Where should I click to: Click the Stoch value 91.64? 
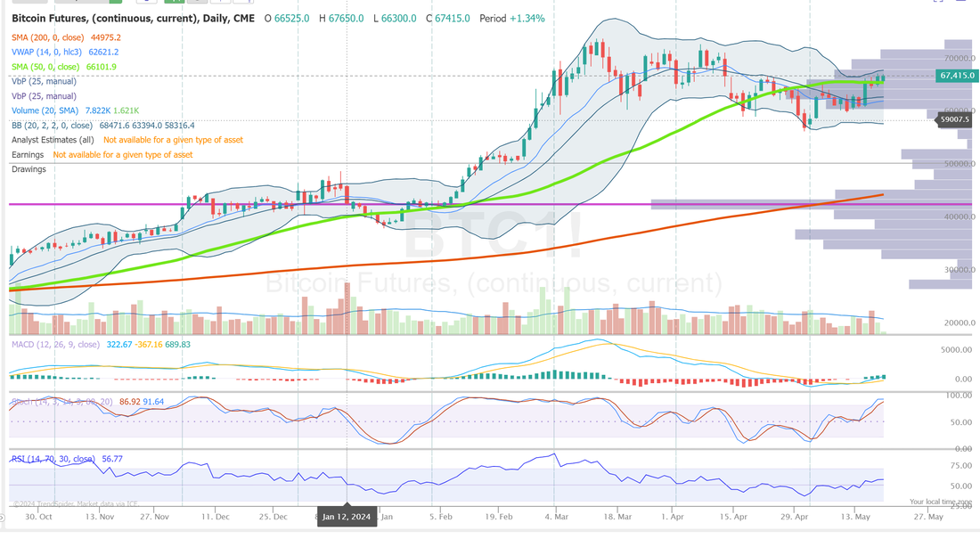tap(154, 402)
